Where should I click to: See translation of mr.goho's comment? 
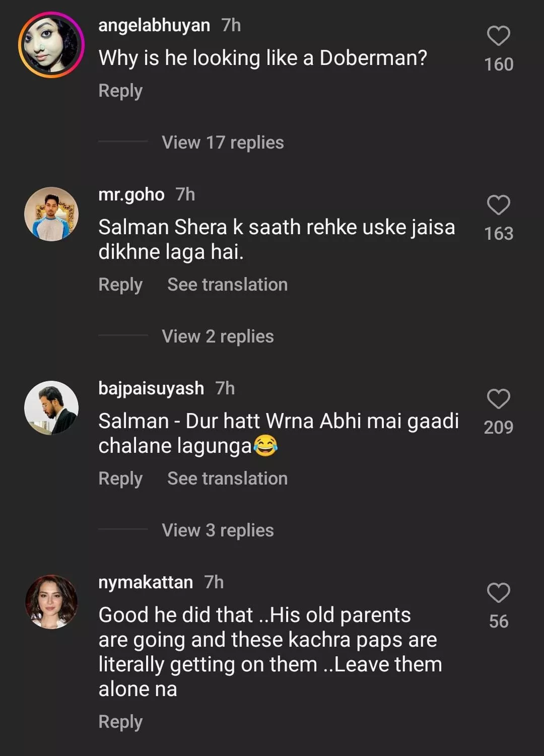(x=227, y=285)
